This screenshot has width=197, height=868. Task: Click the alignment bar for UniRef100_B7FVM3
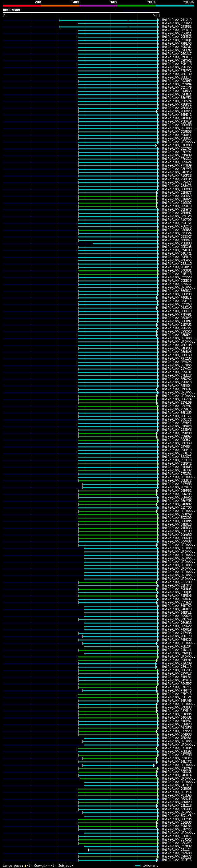[117, 145]
